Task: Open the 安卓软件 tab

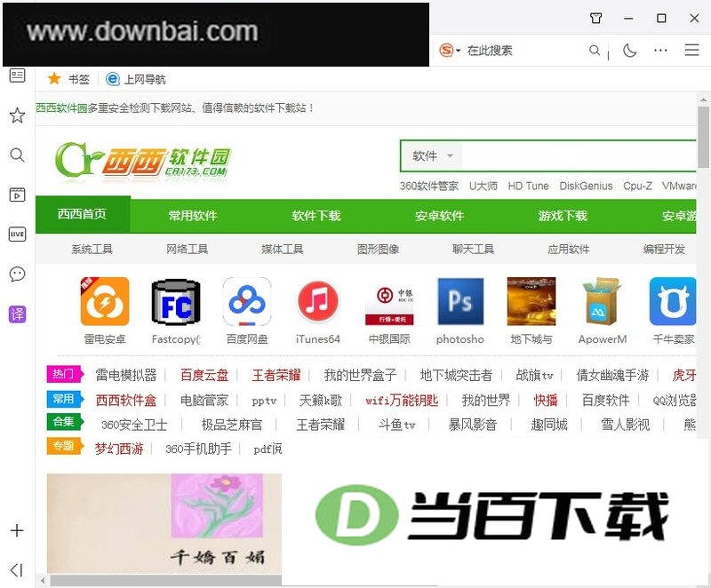Action: 439,216
